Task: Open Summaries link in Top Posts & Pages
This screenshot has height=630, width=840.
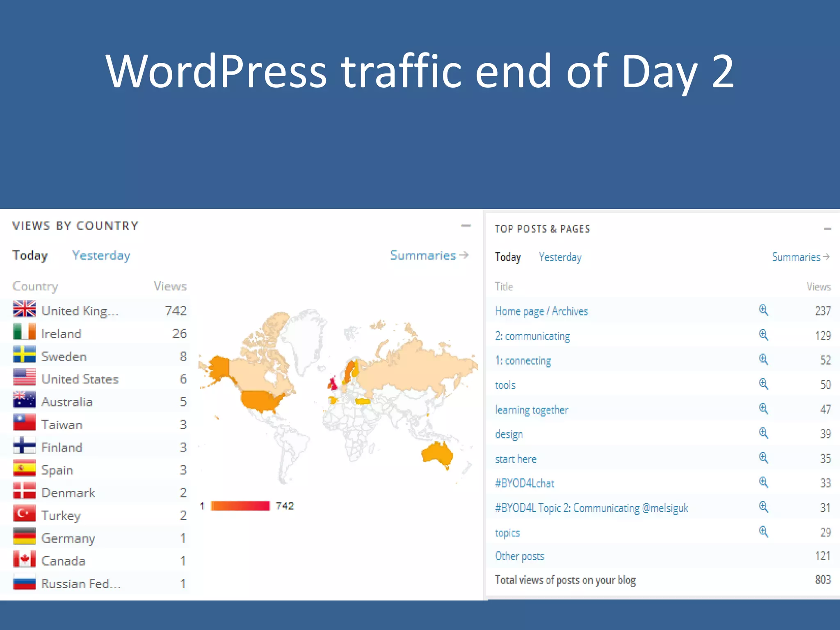Action: click(x=801, y=257)
